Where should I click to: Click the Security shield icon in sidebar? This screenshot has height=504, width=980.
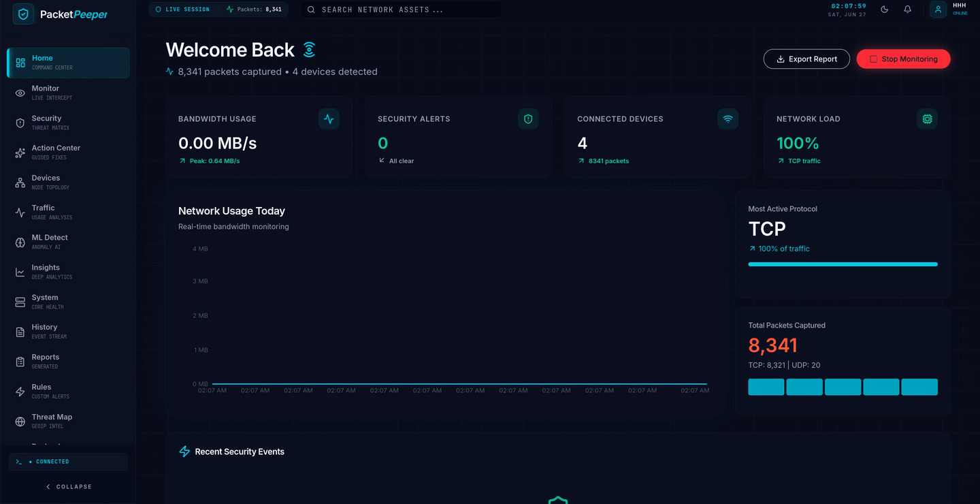tap(20, 123)
